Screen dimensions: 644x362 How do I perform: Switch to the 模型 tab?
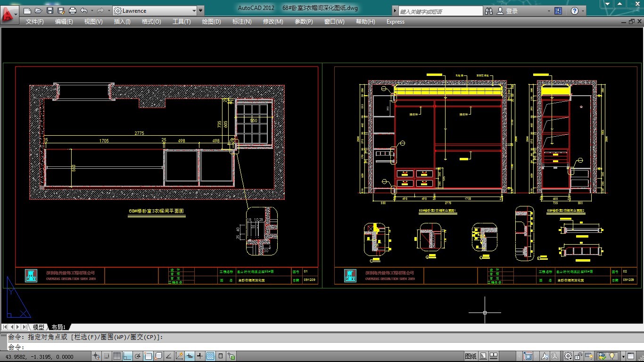[x=39, y=327]
